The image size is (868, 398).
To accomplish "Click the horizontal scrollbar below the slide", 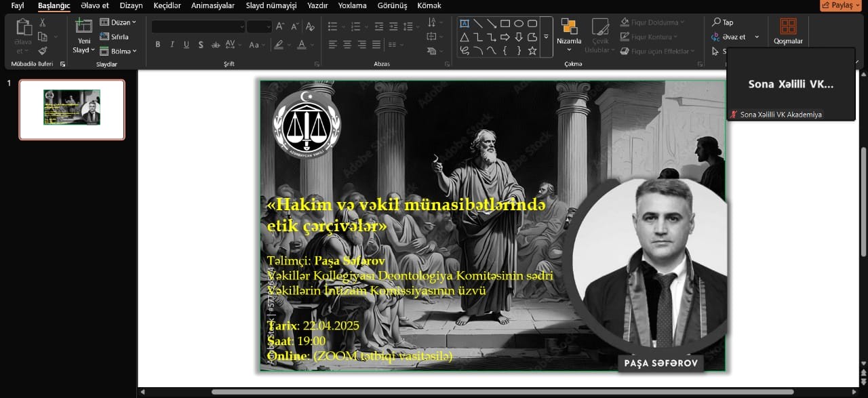I will click(502, 391).
